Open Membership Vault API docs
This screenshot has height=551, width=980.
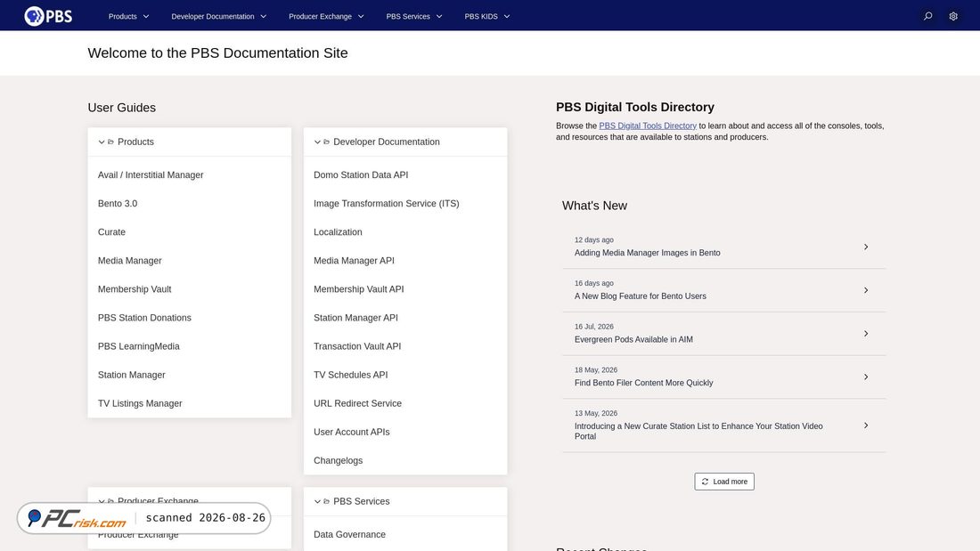point(359,289)
